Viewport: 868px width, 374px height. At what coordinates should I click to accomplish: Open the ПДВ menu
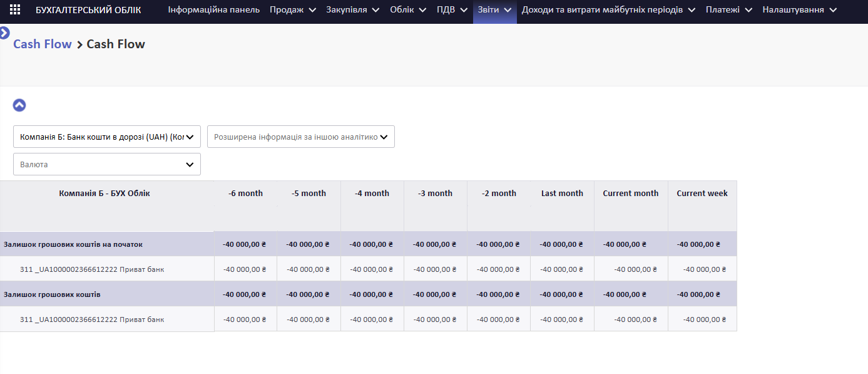(x=452, y=10)
